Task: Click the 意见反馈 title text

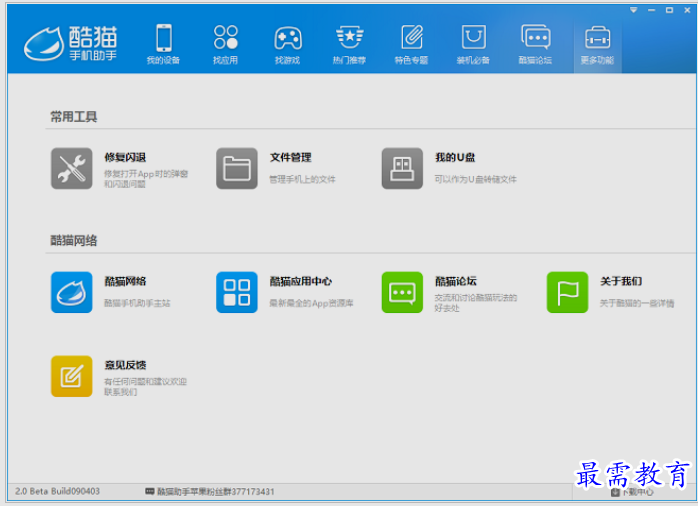Action: pyautogui.click(x=125, y=365)
